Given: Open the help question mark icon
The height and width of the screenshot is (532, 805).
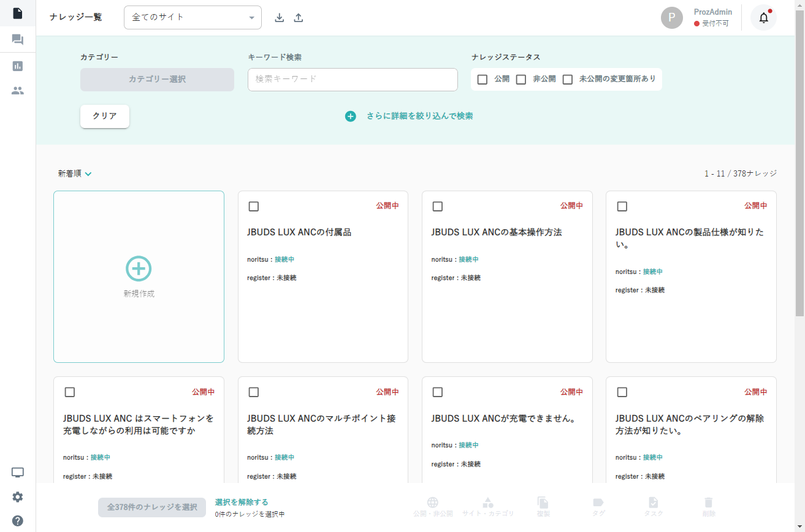Looking at the screenshot, I should (18, 521).
